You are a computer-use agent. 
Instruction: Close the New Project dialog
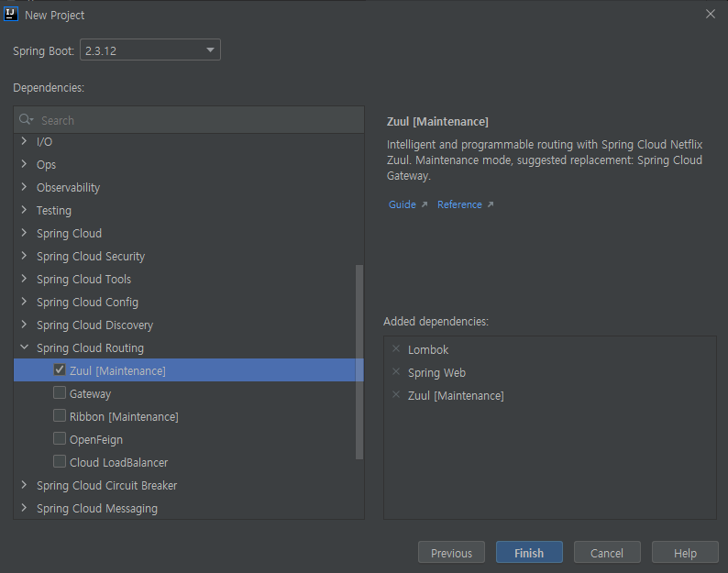coord(711,14)
